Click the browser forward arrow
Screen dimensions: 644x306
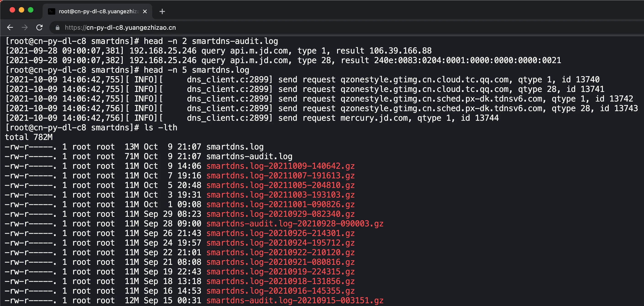(x=24, y=27)
